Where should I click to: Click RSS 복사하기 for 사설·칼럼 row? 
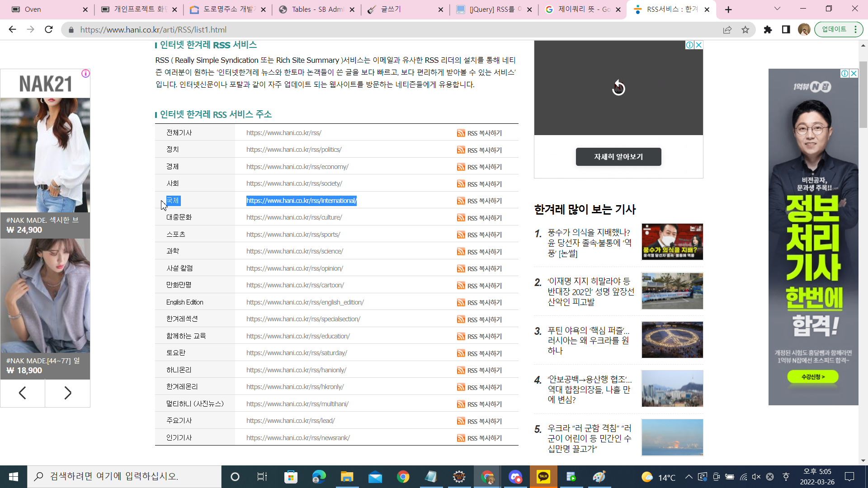pyautogui.click(x=479, y=268)
